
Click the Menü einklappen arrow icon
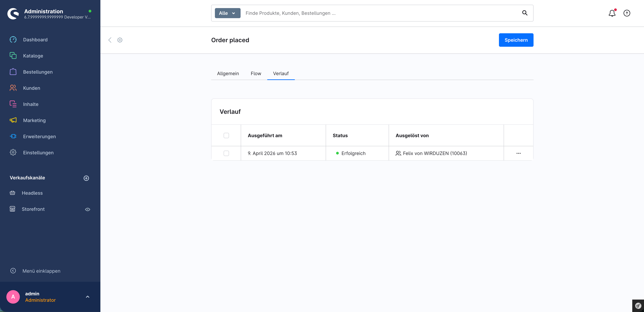coord(13,271)
